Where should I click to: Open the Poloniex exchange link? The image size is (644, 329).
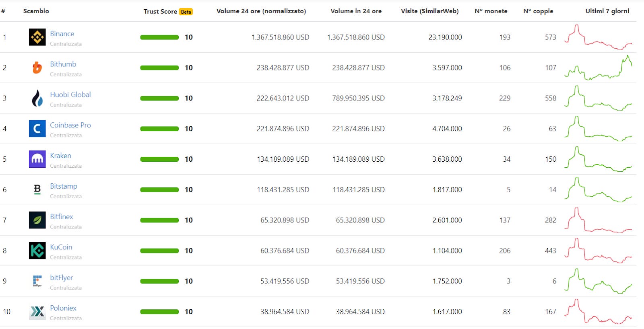[x=63, y=308]
